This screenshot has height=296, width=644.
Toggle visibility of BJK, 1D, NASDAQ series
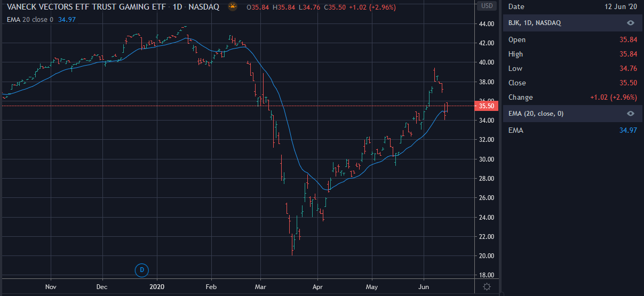pyautogui.click(x=630, y=23)
